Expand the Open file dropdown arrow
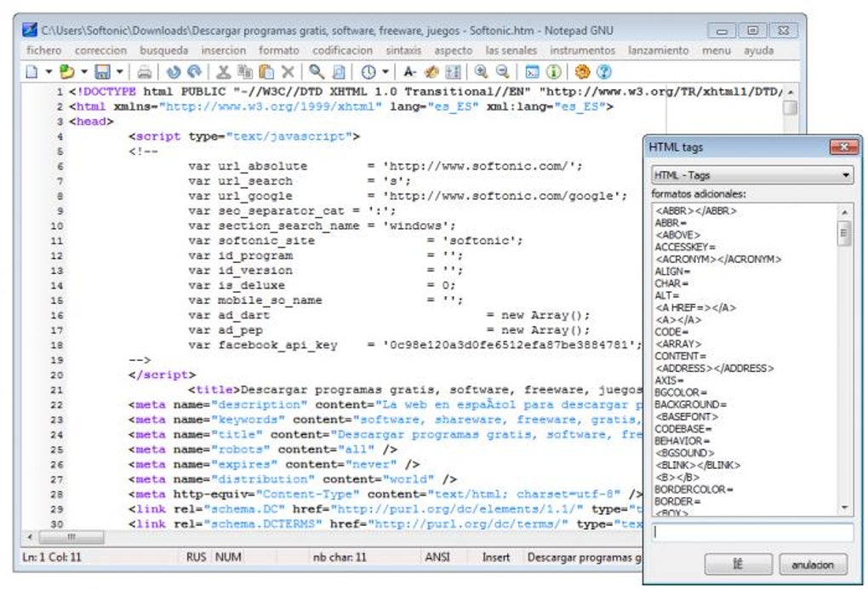This screenshot has height=589, width=868. 84,72
